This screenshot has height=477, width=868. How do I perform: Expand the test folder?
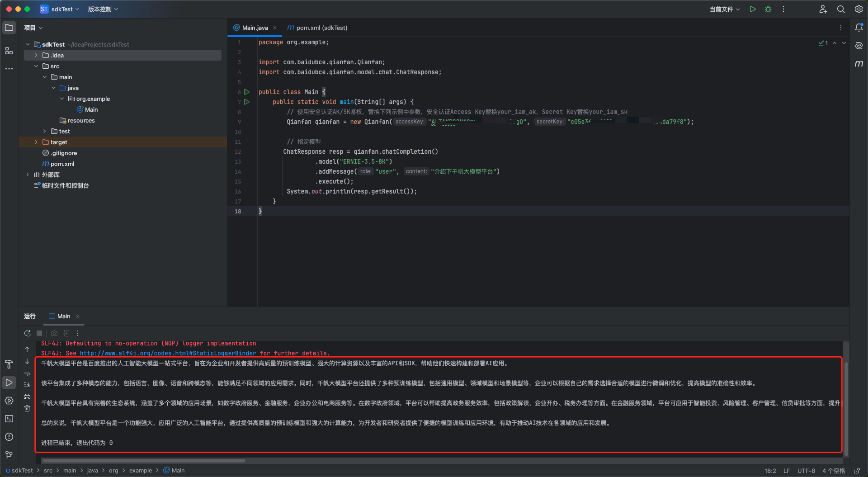point(45,131)
